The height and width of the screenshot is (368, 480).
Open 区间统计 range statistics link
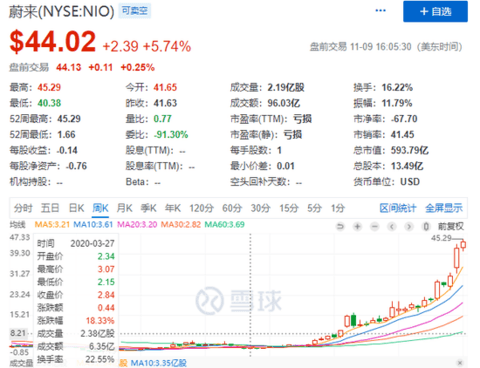(x=398, y=208)
